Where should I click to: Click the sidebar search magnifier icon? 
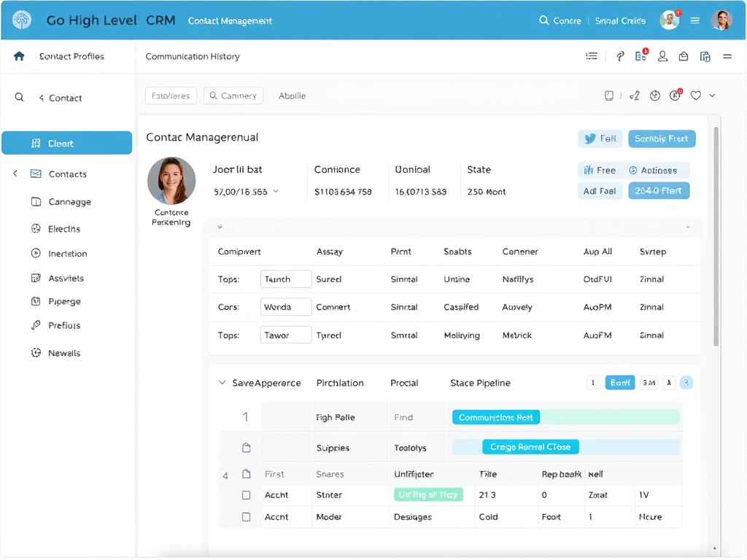pos(19,97)
